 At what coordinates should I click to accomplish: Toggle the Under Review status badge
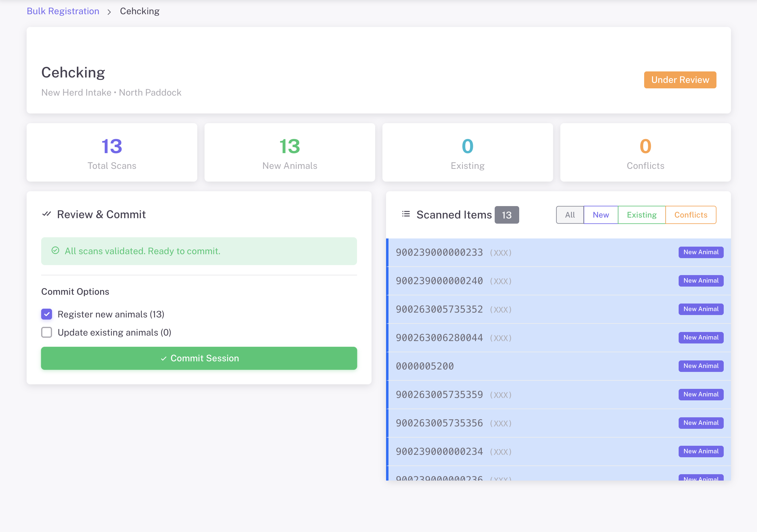(x=680, y=80)
